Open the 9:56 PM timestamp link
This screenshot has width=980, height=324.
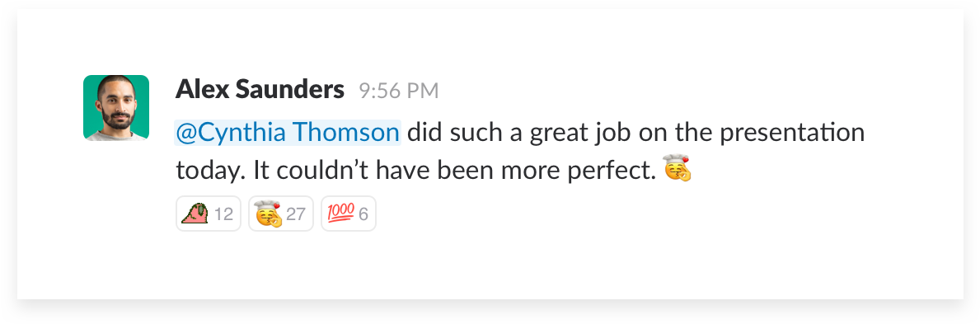399,92
